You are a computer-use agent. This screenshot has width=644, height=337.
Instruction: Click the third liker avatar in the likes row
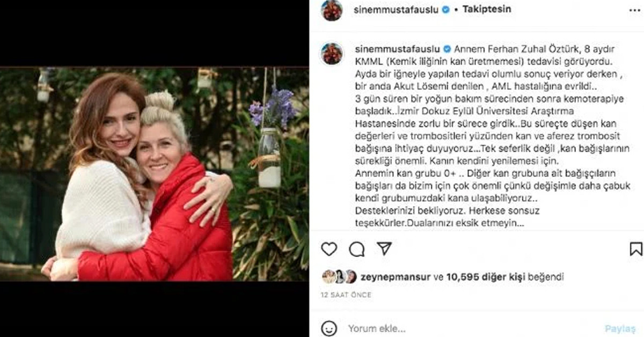tap(350, 277)
